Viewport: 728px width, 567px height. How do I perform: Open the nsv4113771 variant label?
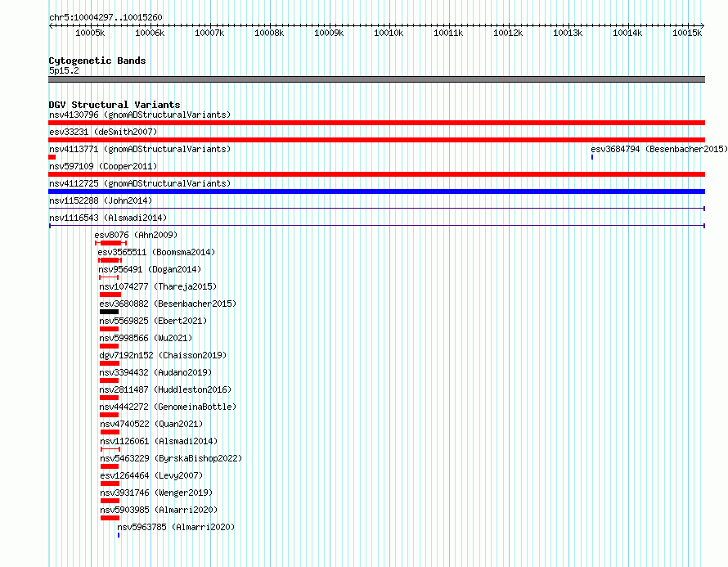140,149
